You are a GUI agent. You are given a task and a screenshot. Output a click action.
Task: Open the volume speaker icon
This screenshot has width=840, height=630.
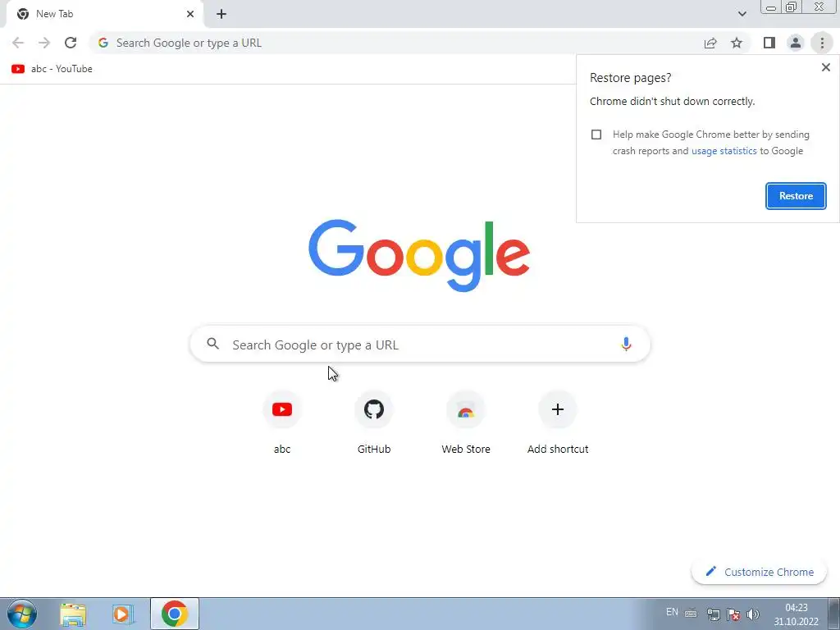[753, 614]
